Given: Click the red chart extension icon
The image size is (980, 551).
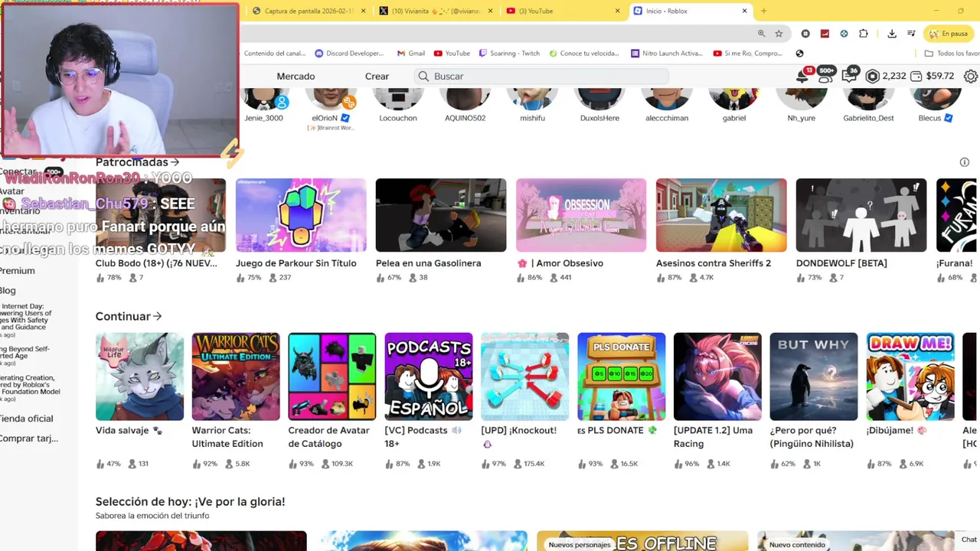Looking at the screenshot, I should (x=825, y=34).
